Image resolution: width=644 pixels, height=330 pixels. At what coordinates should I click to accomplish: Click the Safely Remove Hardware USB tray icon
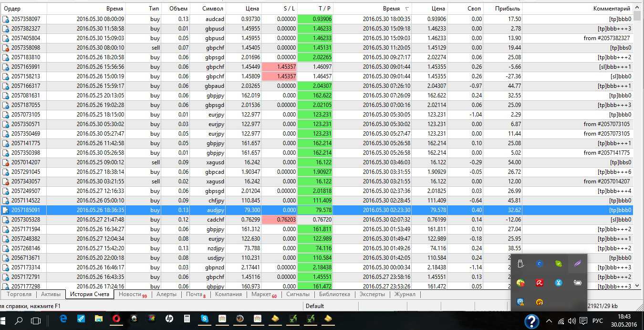[x=521, y=264]
